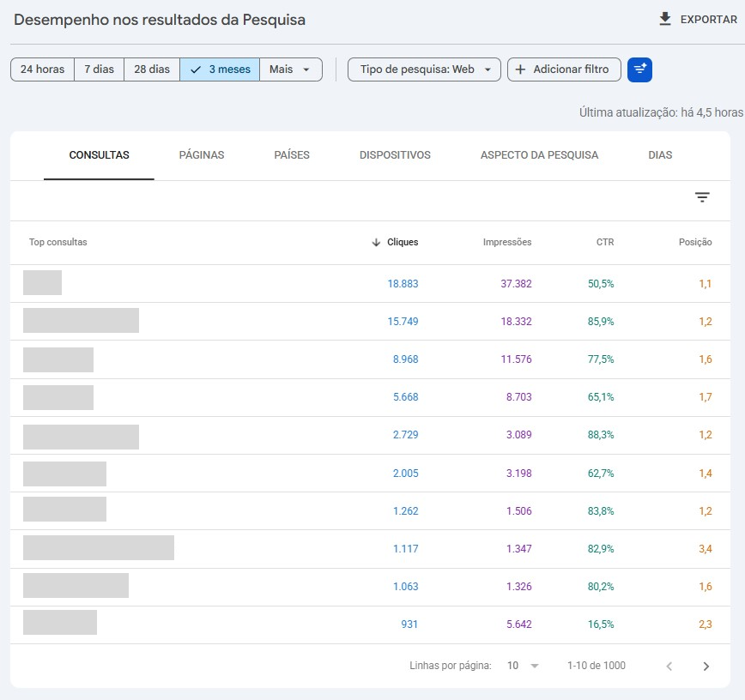Image resolution: width=745 pixels, height=700 pixels.
Task: Click the 8.968 clicks value
Action: 405,359
